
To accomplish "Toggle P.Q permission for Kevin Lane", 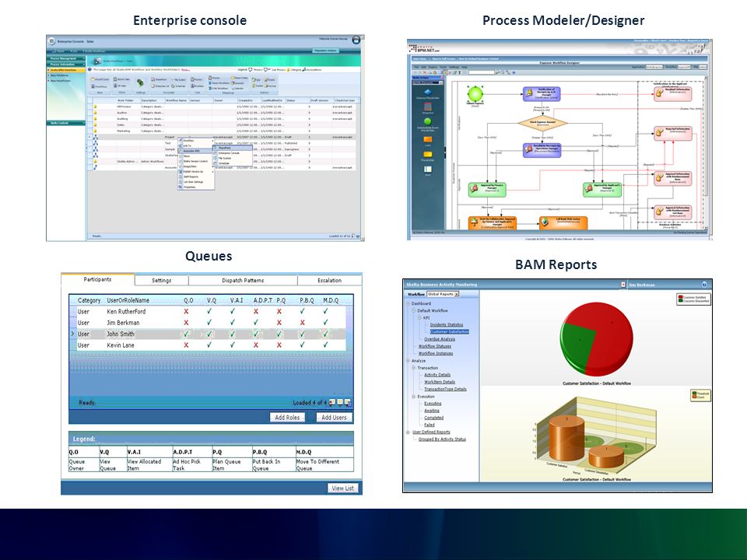I will pos(279,345).
